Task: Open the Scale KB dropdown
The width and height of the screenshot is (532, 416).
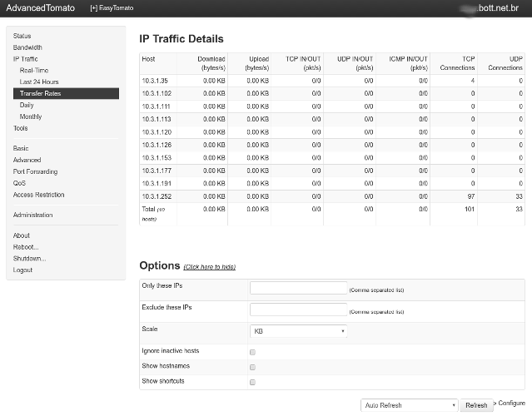Action: click(x=298, y=331)
